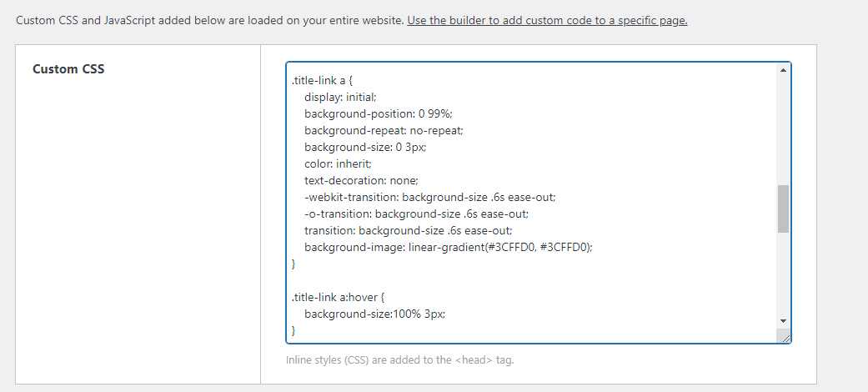Click the Custom CSS section label
Viewport: 868px width, 392px height.
tap(68, 69)
